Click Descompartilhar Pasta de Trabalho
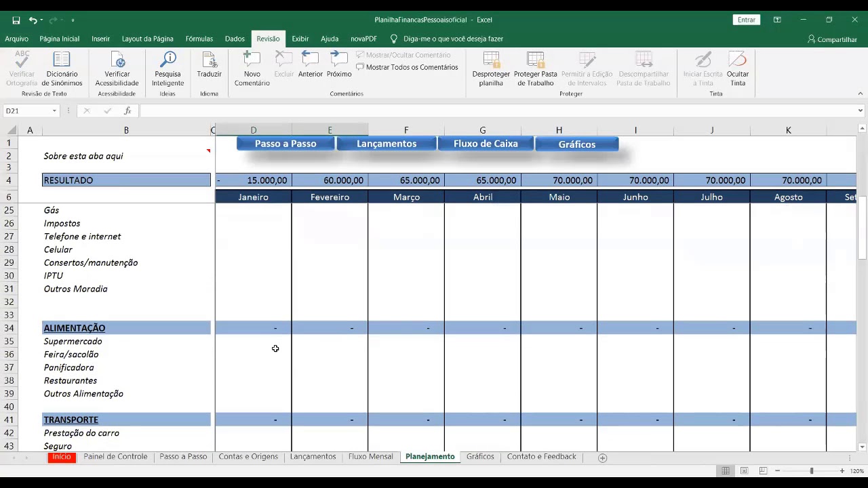This screenshot has width=868, height=488. pos(644,69)
